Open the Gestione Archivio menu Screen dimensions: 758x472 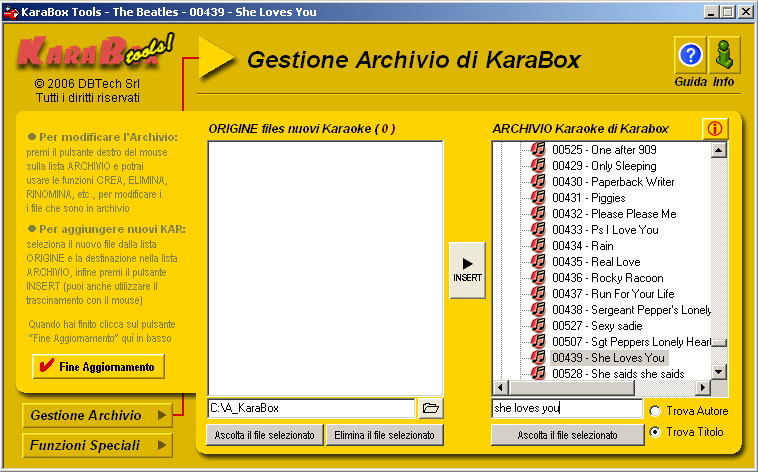[x=97, y=415]
